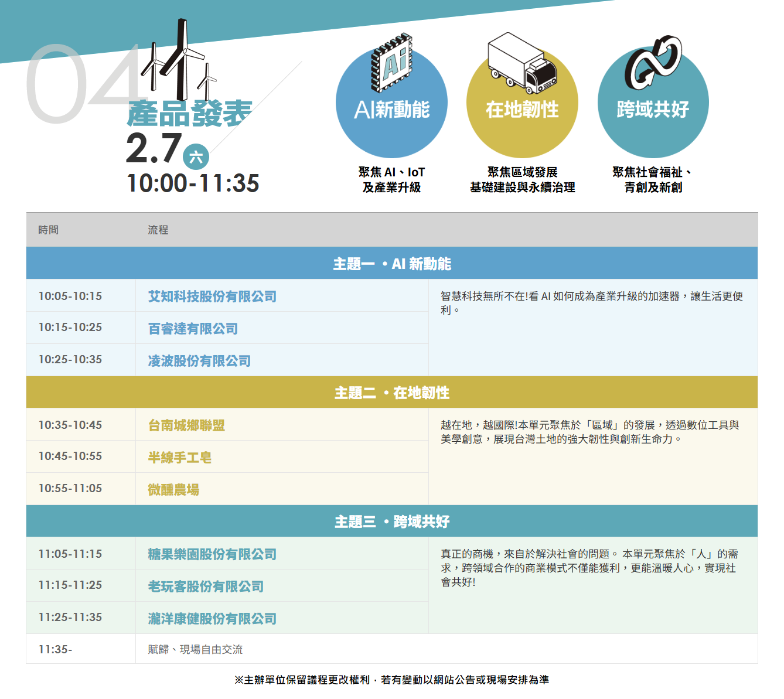Open 半線手工皂 link

click(179, 458)
